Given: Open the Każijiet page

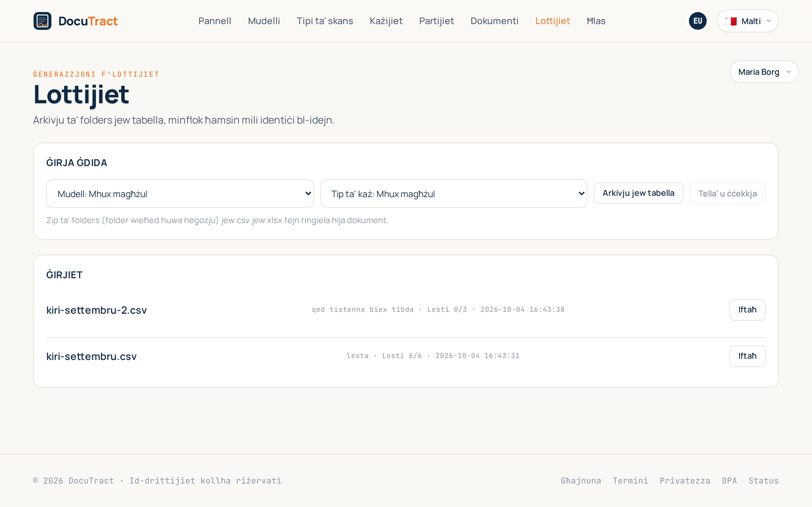Looking at the screenshot, I should coord(386,21).
